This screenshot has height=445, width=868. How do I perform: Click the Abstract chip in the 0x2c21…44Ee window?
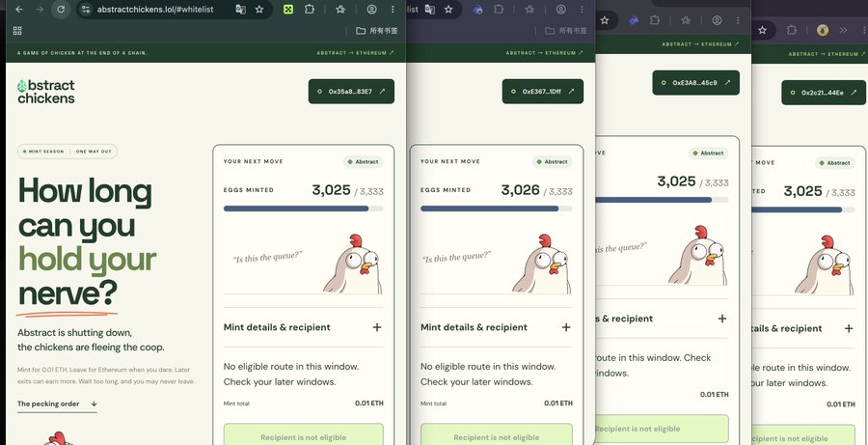pyautogui.click(x=835, y=163)
